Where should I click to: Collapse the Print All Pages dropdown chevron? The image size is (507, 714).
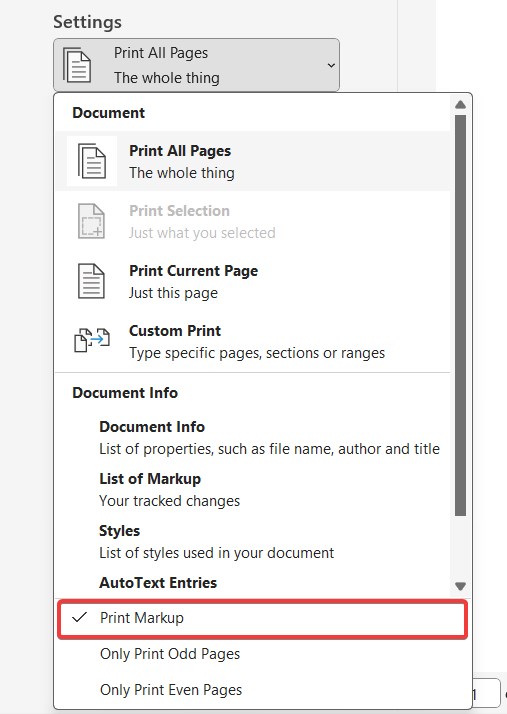point(331,66)
